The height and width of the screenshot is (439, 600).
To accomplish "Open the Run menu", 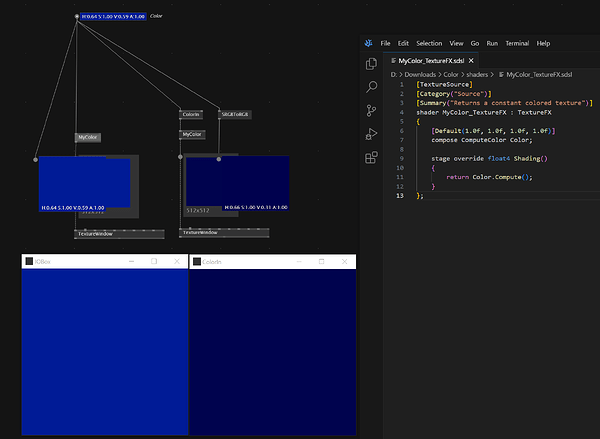I will point(492,43).
